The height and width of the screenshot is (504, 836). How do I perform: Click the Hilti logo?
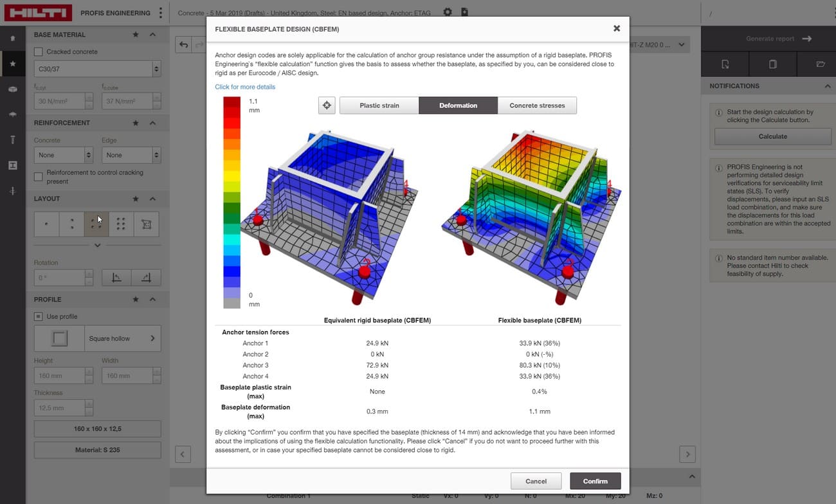pos(38,13)
